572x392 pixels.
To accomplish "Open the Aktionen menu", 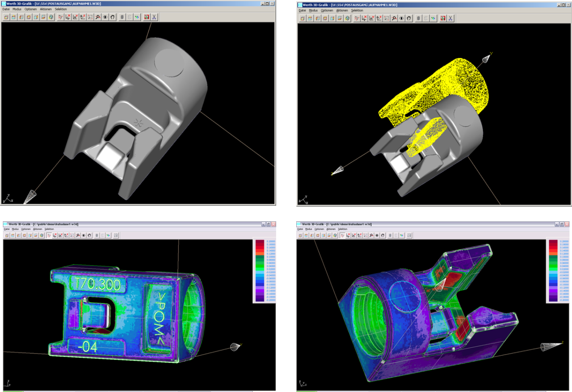I will (x=45, y=9).
